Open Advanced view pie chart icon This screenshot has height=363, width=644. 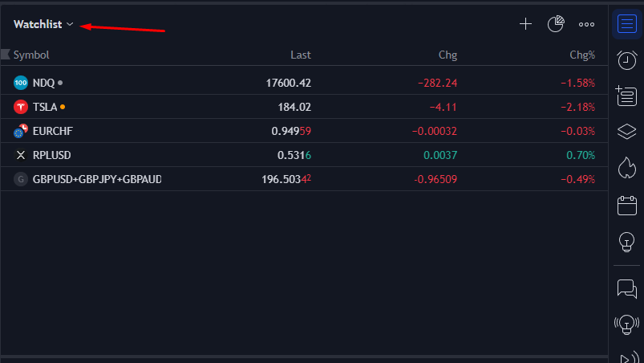(556, 24)
